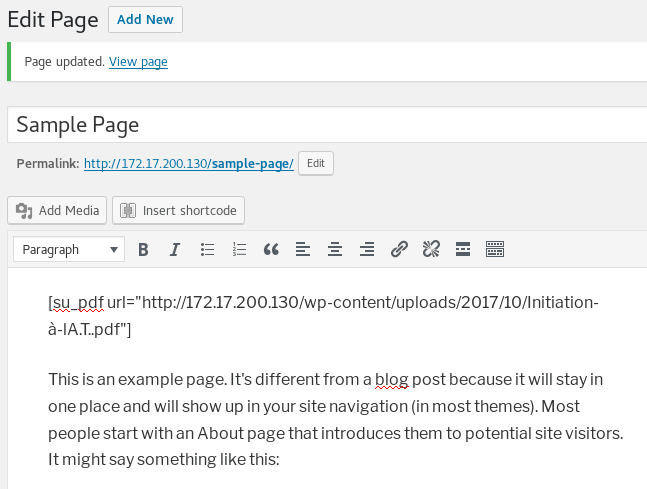Viewport: 647px width, 489px height.
Task: Insert or edit link icon
Action: pyautogui.click(x=399, y=249)
